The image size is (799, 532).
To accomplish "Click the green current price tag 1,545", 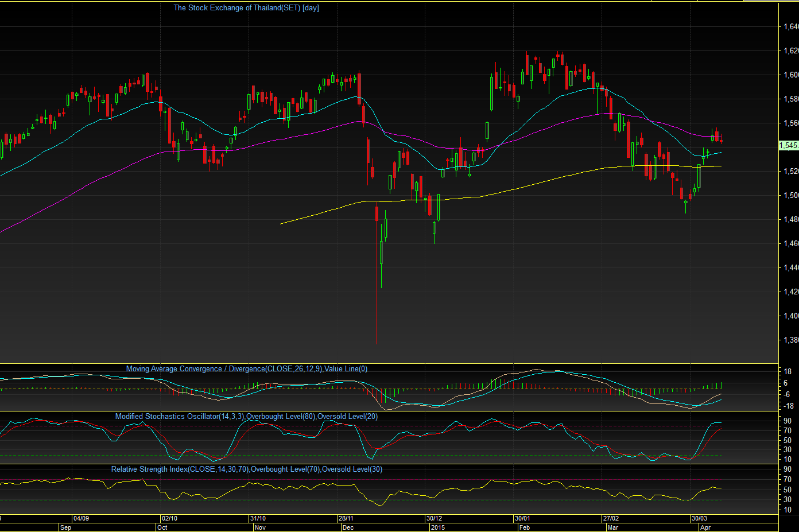I will click(x=789, y=146).
